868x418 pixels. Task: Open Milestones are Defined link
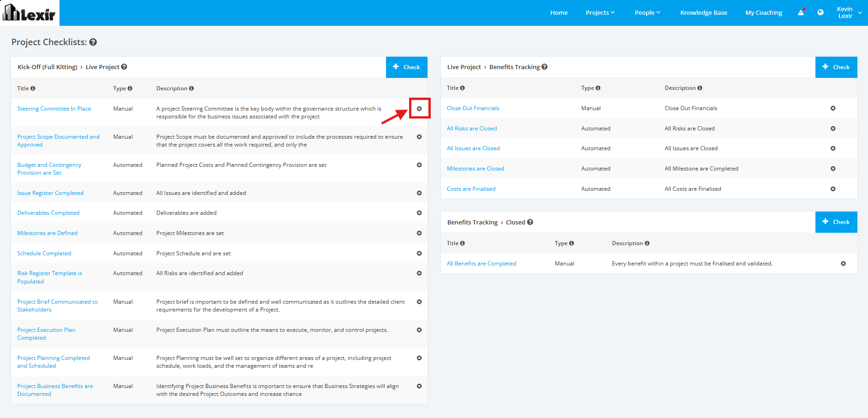point(48,233)
